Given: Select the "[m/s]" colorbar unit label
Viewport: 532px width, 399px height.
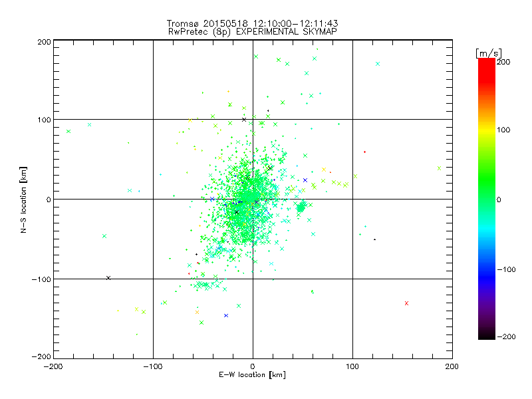Looking at the screenshot, I should point(489,53).
